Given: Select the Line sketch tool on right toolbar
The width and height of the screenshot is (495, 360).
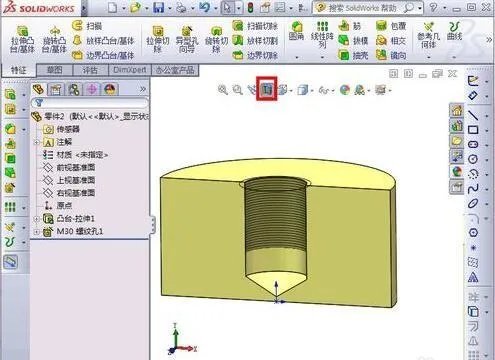Looking at the screenshot, I should pyautogui.click(x=473, y=115).
